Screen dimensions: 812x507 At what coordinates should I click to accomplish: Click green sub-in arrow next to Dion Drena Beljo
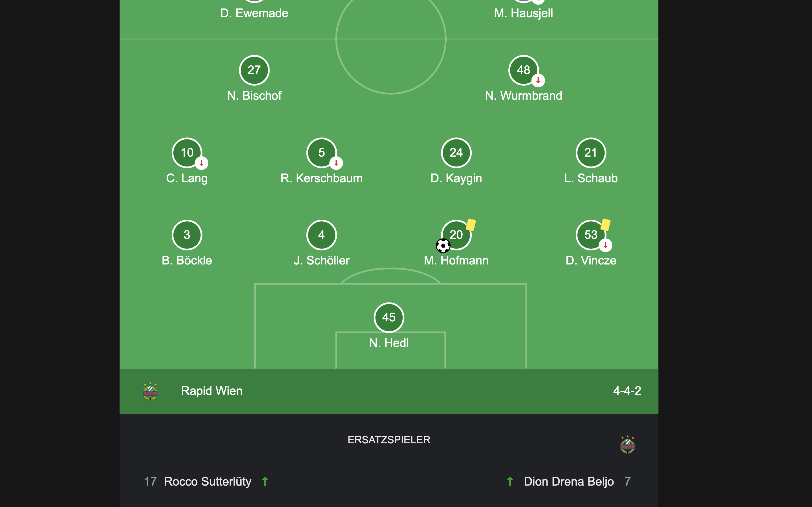[510, 482]
